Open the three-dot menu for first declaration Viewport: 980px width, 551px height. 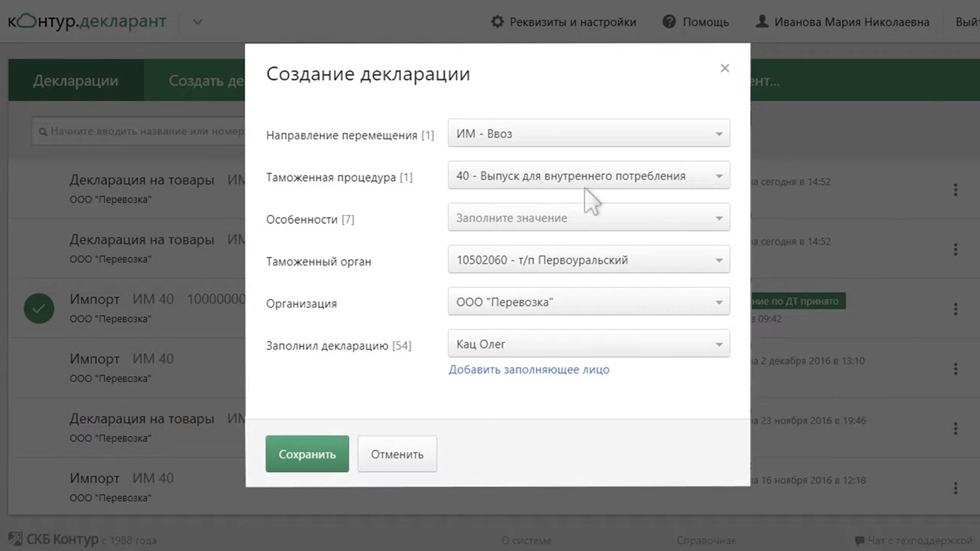(x=955, y=190)
